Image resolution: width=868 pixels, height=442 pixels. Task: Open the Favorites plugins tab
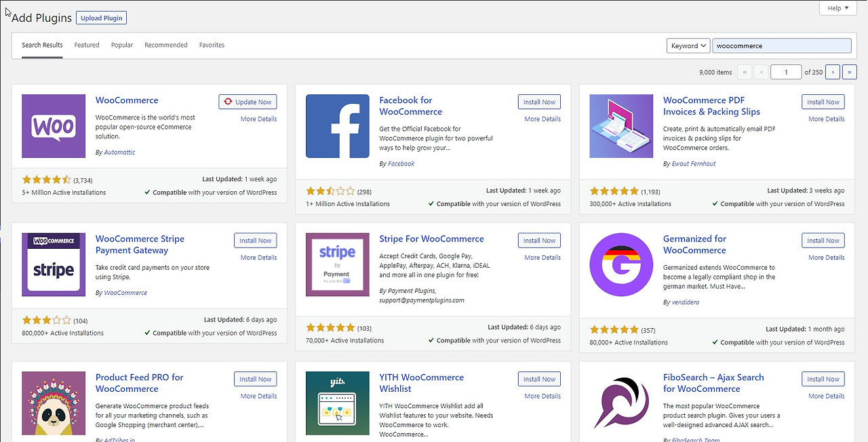(212, 45)
